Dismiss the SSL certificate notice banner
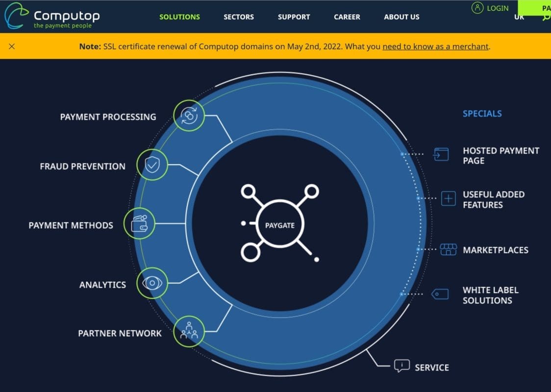 (x=12, y=47)
